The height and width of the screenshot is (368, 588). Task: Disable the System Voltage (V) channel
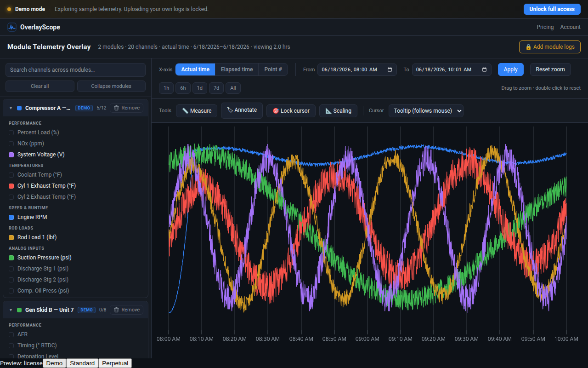click(x=11, y=155)
